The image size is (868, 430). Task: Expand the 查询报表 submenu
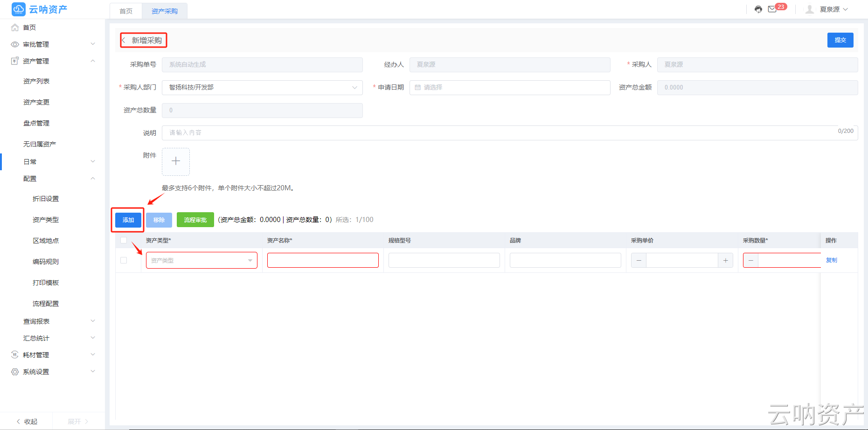point(93,321)
